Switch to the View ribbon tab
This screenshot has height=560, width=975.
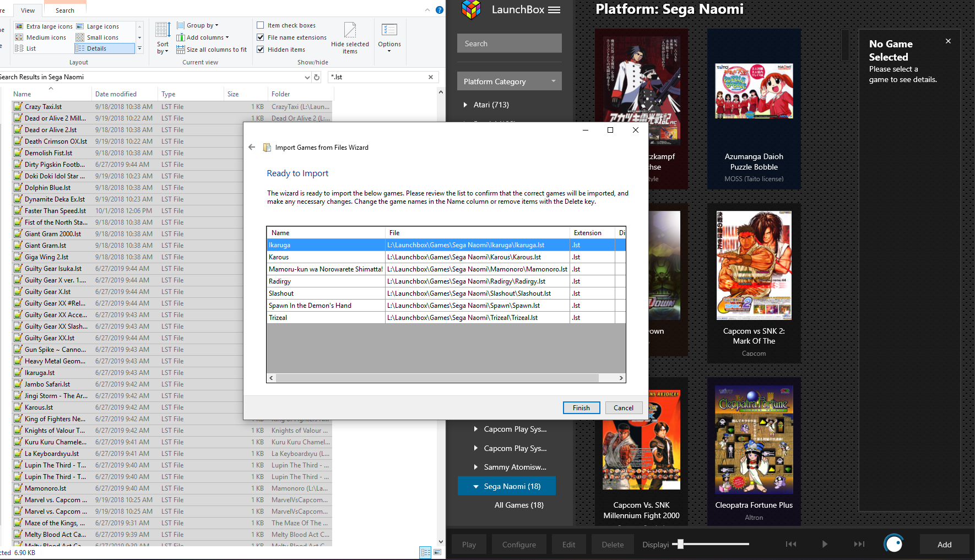pos(28,10)
